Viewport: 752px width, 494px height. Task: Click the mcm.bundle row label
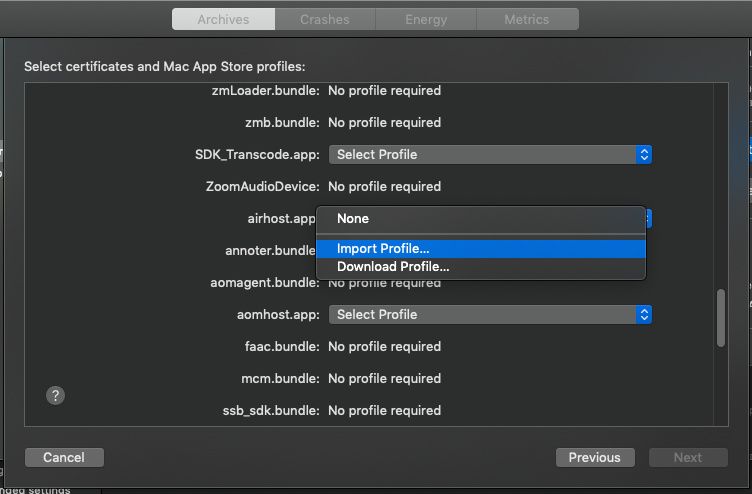click(x=280, y=379)
